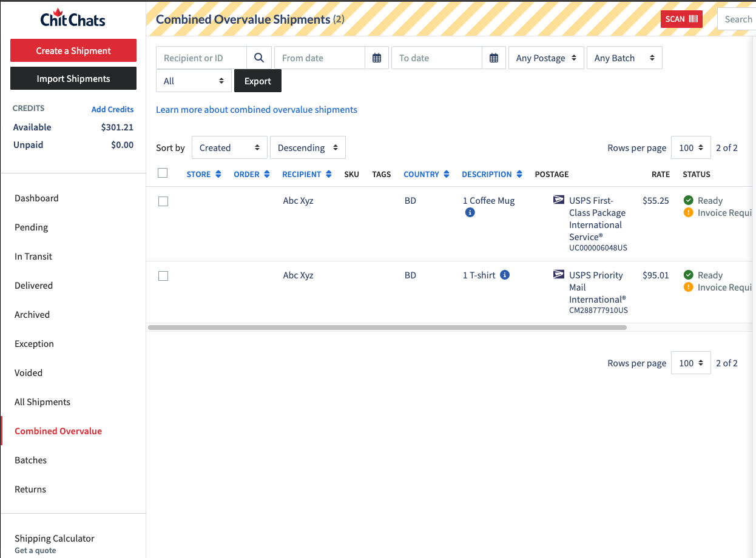Image resolution: width=756 pixels, height=558 pixels.
Task: Open the Any Postage dropdown
Action: [x=546, y=58]
